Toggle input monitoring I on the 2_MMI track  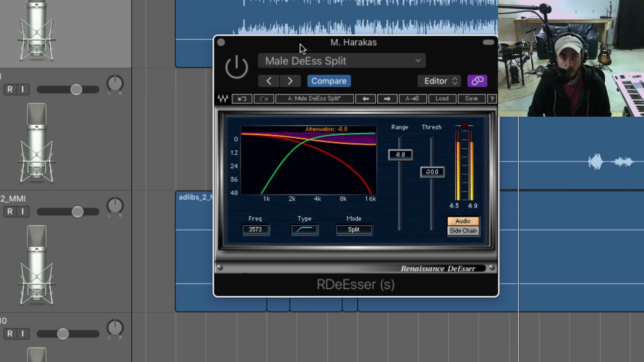click(22, 212)
